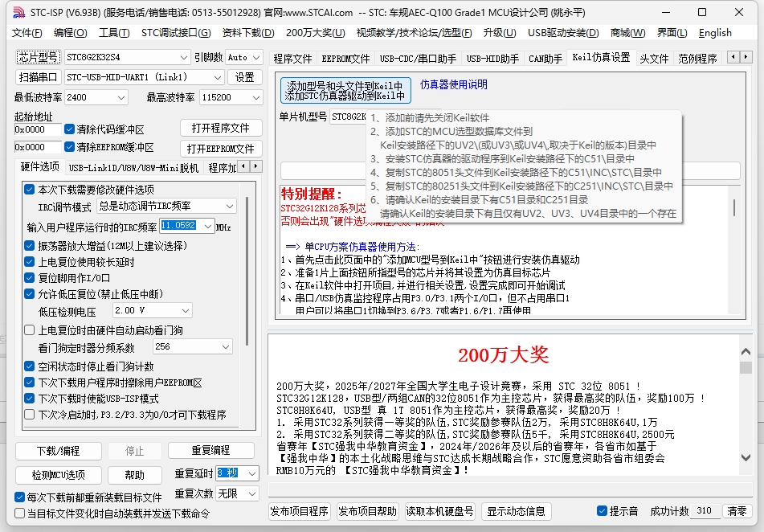764x532 pixels.
Task: Click down arrow of 200万大奖 scrollbar
Action: [x=746, y=457]
